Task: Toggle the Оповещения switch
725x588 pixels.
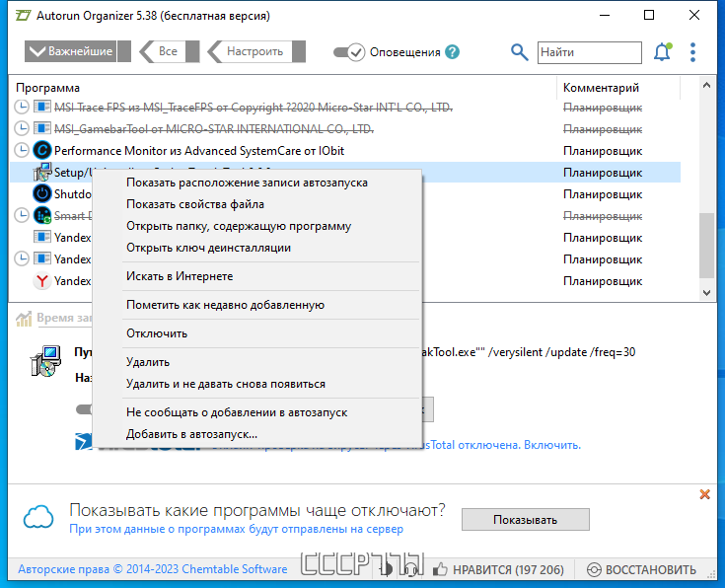Action: 349,52
